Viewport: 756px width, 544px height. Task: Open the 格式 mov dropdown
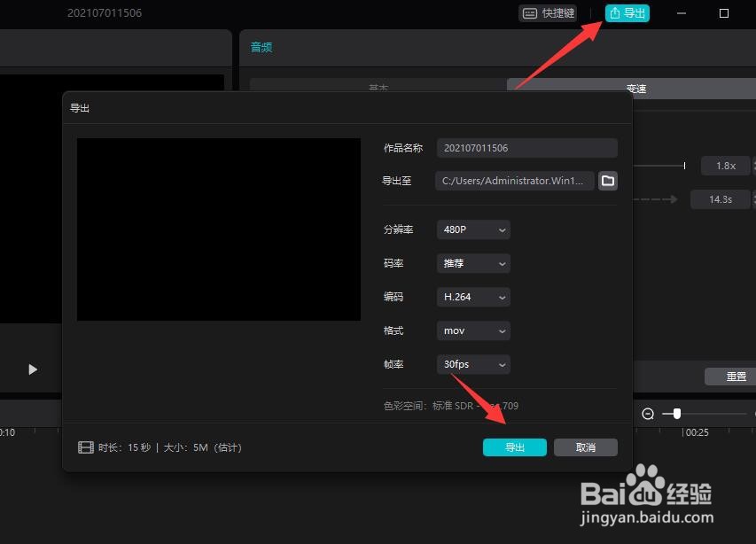coord(473,330)
